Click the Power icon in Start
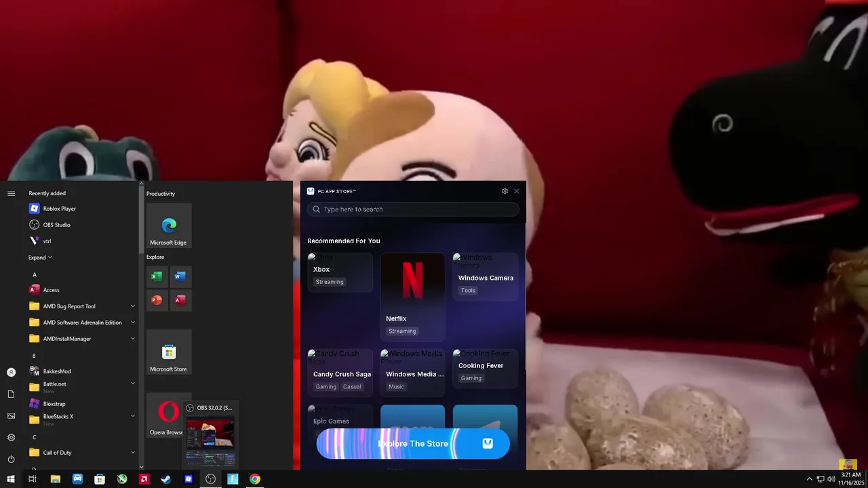 (11, 459)
